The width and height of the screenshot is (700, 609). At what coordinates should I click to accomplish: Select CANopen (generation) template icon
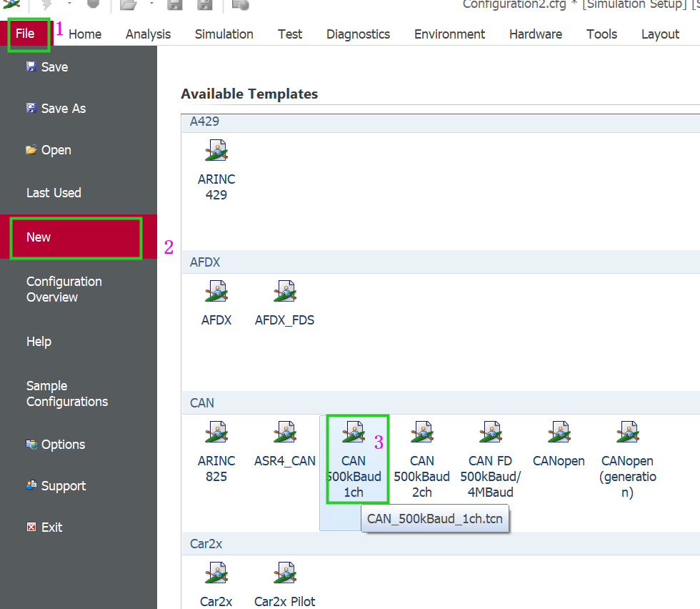click(x=628, y=432)
